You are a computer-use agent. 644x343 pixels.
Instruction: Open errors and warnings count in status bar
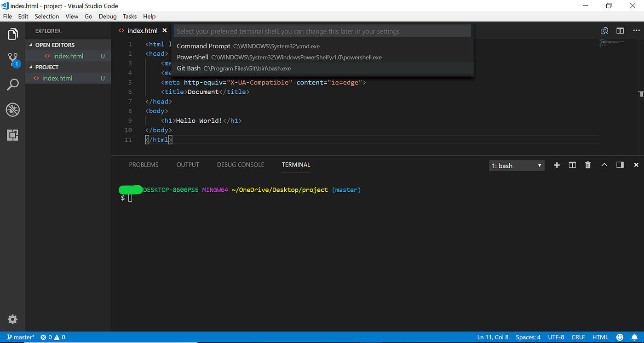coord(53,337)
